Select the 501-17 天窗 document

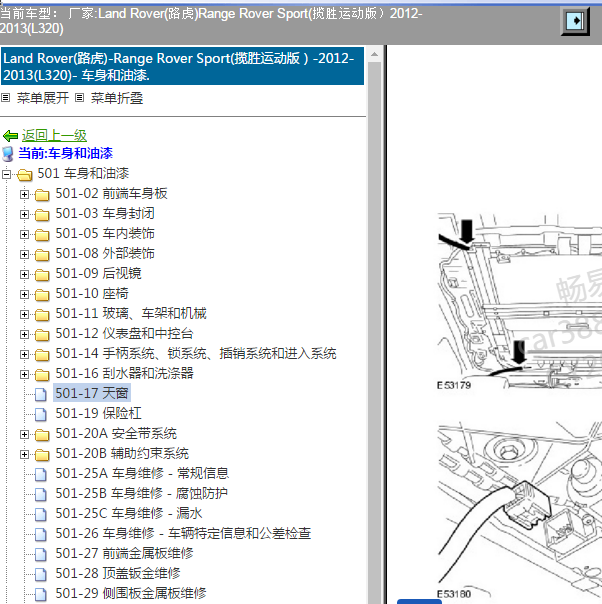tap(92, 393)
